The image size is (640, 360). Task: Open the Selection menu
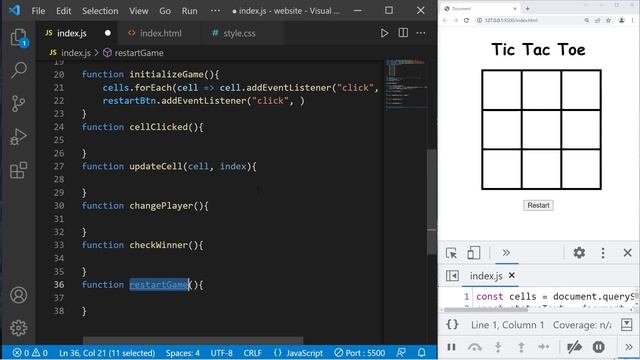pyautogui.click(x=100, y=11)
